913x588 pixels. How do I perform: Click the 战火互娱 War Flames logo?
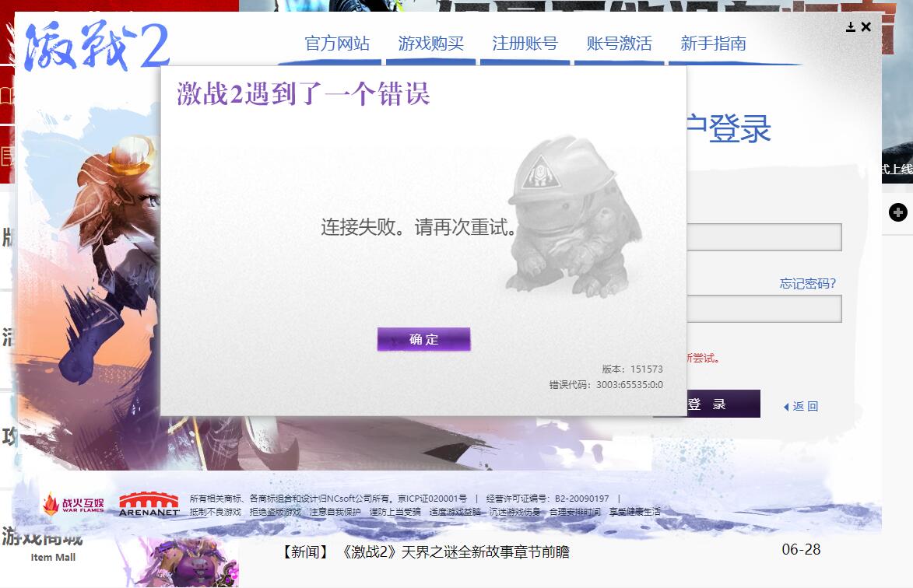(73, 504)
